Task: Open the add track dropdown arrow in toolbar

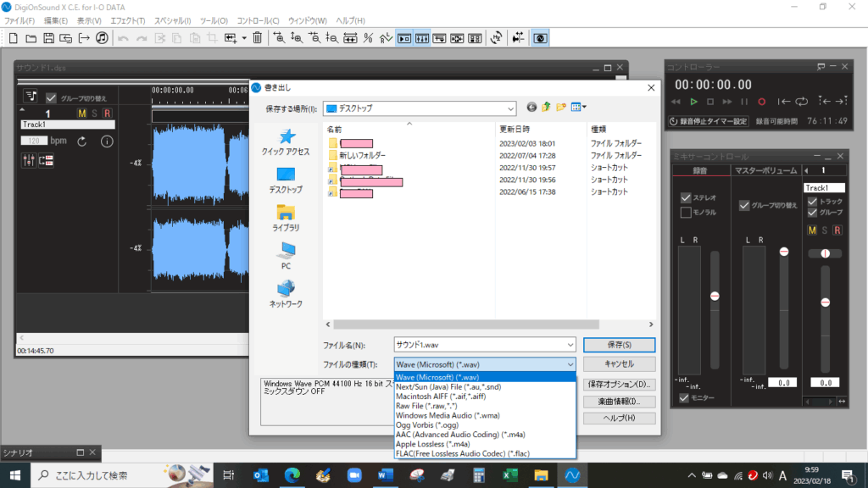Action: pos(244,38)
